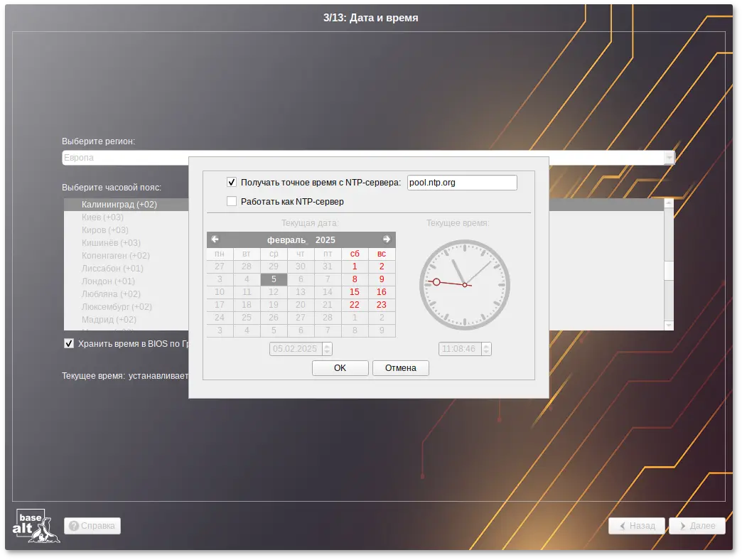This screenshot has width=742, height=560.
Task: Go to previous month in calendar
Action: point(215,239)
